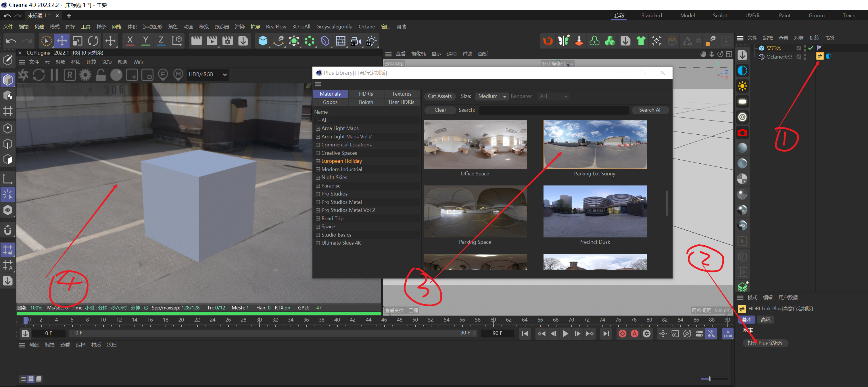Image resolution: width=868 pixels, height=387 pixels.
Task: Switch to the HDRIs tab
Action: [366, 94]
